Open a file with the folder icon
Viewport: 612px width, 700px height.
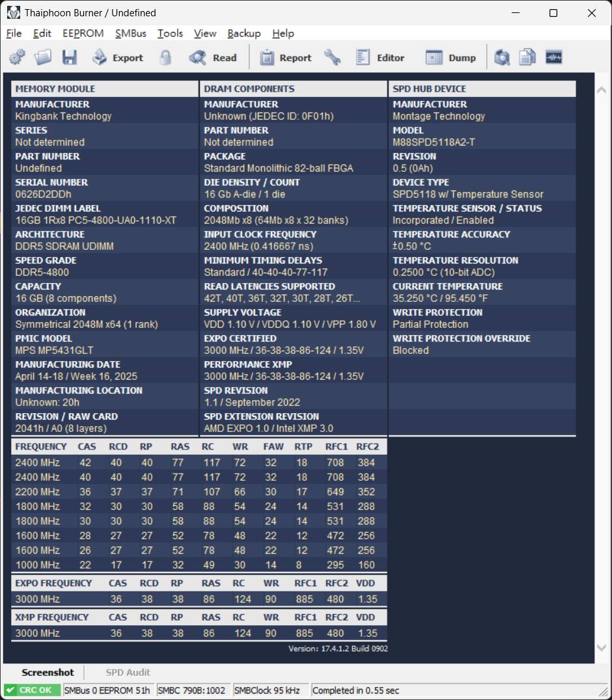43,58
